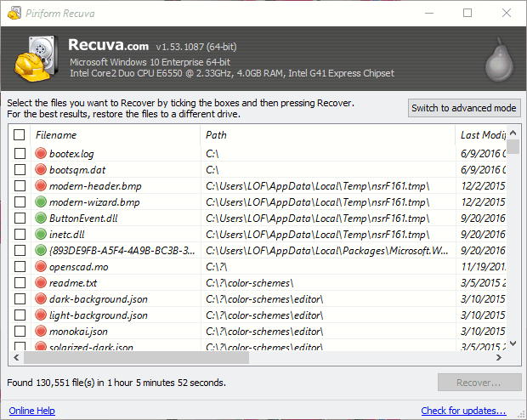Click red status dot for light-background.json
This screenshot has width=527, height=420.
tap(41, 315)
